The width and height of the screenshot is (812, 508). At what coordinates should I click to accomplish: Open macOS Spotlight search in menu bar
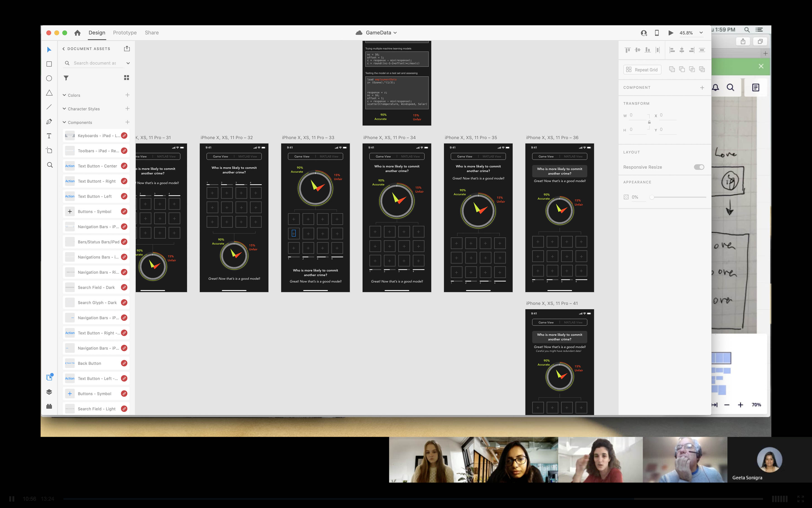point(747,29)
